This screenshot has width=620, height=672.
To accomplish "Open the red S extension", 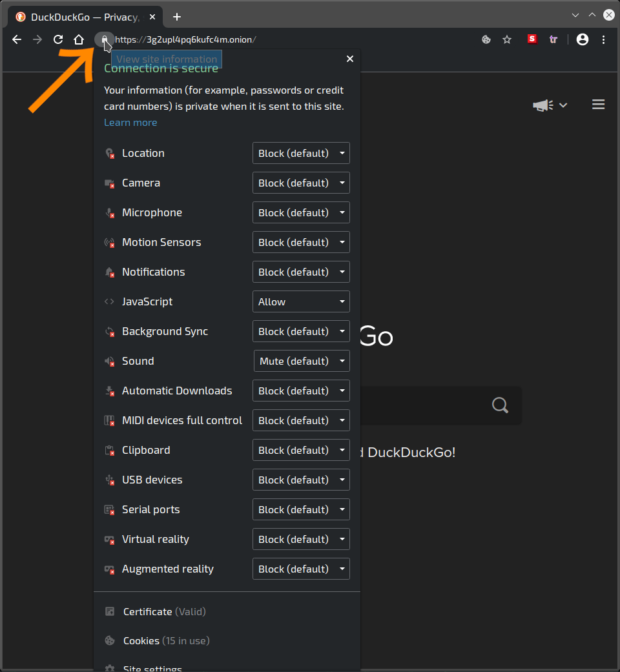I will click(x=532, y=39).
